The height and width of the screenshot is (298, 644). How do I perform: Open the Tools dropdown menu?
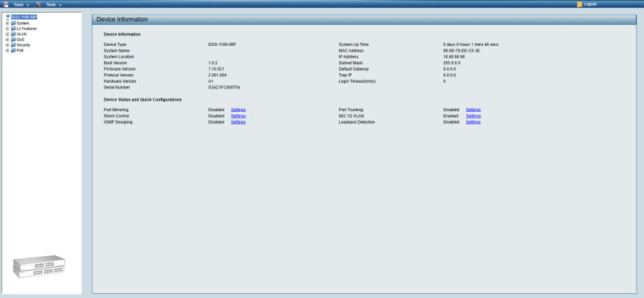tap(54, 5)
